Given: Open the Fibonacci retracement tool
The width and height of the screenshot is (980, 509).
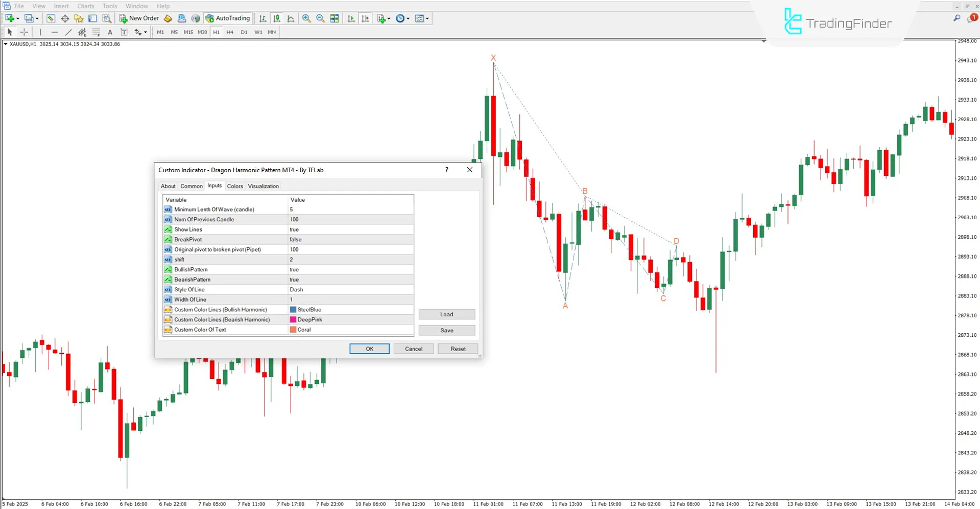Looking at the screenshot, I should (96, 32).
